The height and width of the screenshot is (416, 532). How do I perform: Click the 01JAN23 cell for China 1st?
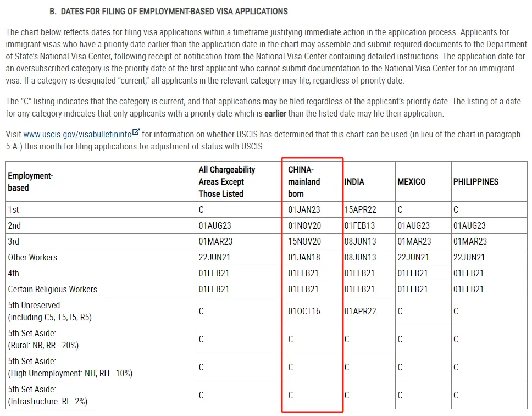coord(304,209)
